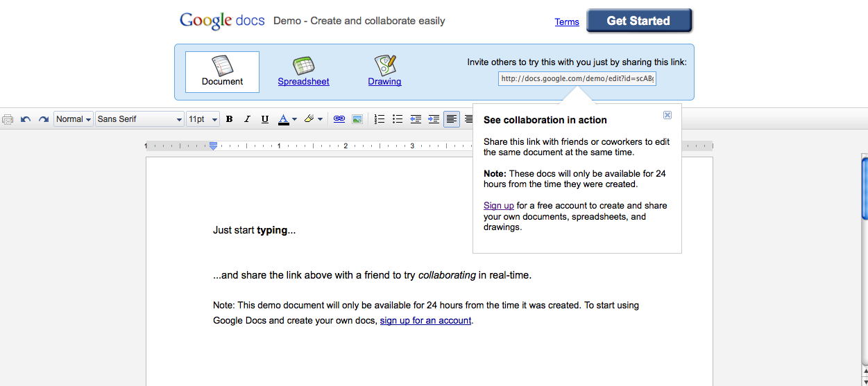Click the text color A icon
The image size is (868, 386).
coord(283,119)
